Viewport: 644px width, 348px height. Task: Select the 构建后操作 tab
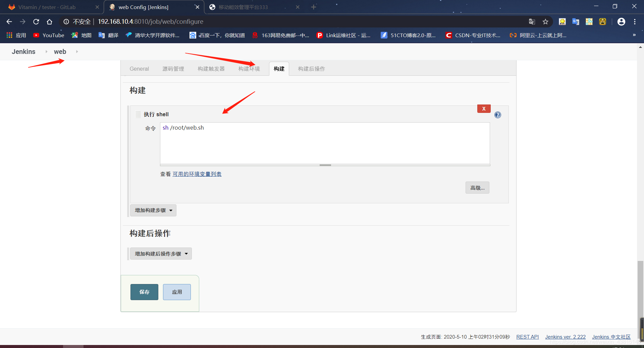point(311,69)
